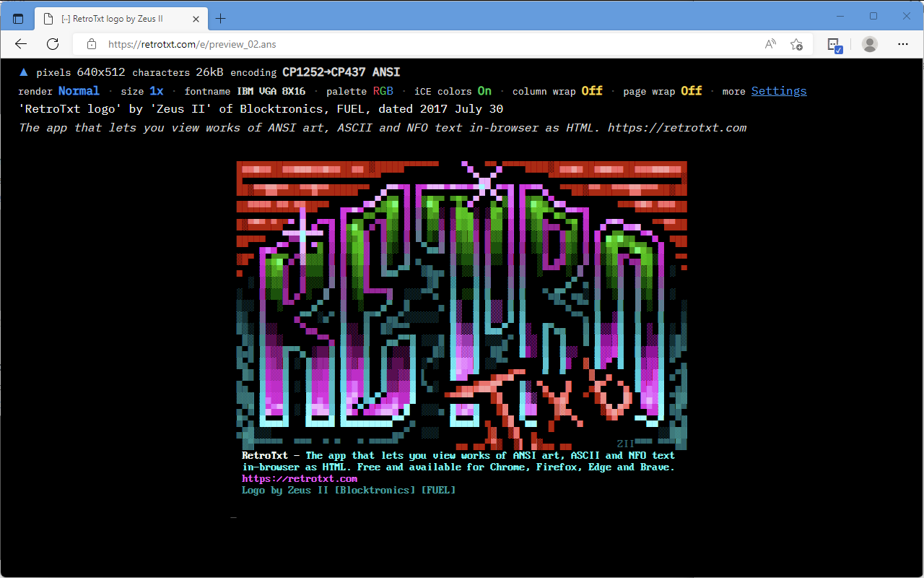This screenshot has width=924, height=578.
Task: Toggle render mode Normal
Action: click(x=79, y=91)
